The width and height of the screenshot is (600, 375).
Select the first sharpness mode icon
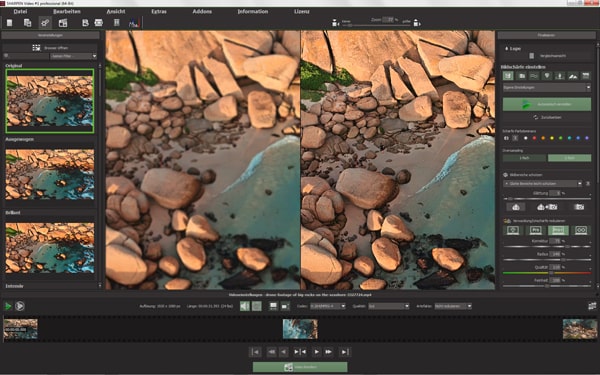pyautogui.click(x=508, y=76)
